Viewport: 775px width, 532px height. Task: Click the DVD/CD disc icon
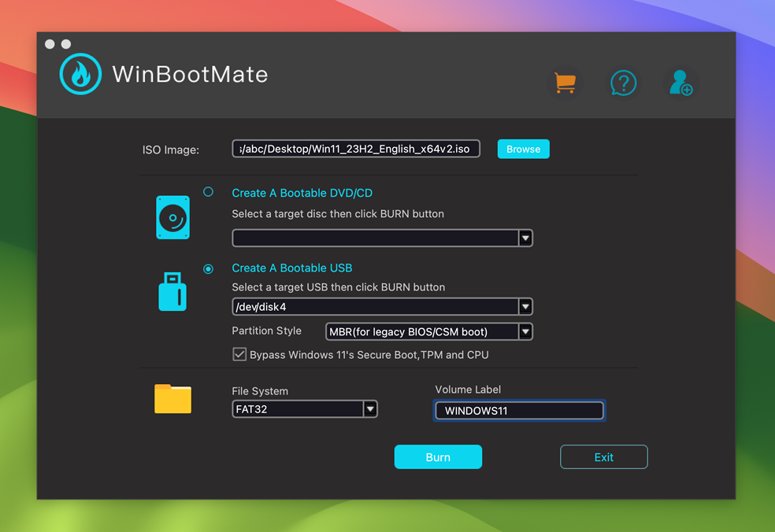click(172, 217)
